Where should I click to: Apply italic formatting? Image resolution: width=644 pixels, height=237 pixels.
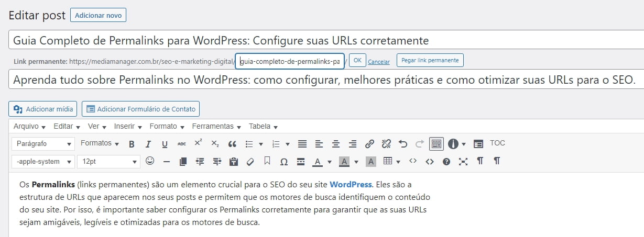pyautogui.click(x=148, y=144)
